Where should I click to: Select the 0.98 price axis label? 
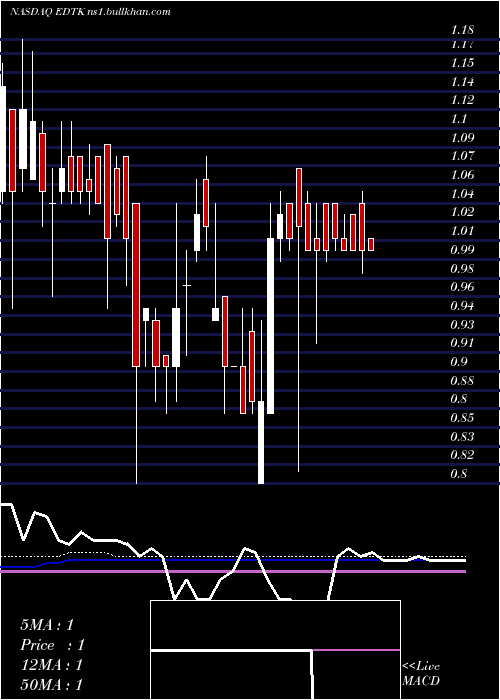click(x=462, y=268)
